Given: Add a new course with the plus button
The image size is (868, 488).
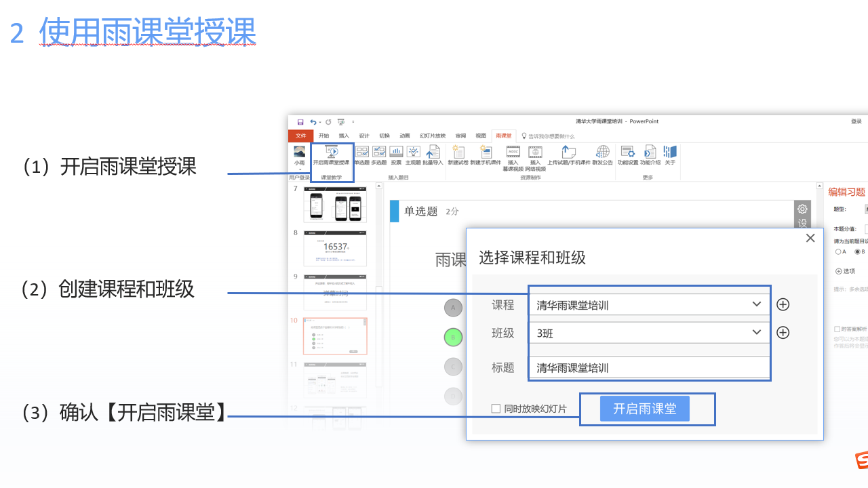Looking at the screenshot, I should [783, 304].
